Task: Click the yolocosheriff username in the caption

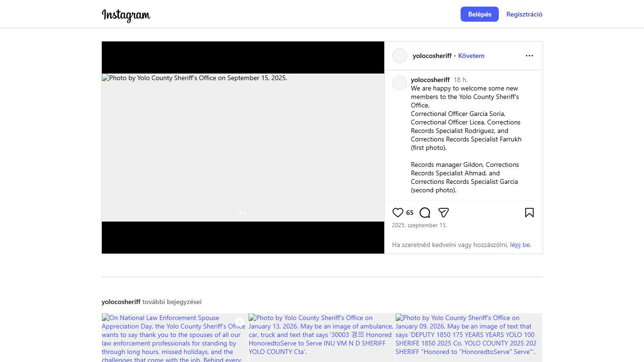Action: point(430,80)
